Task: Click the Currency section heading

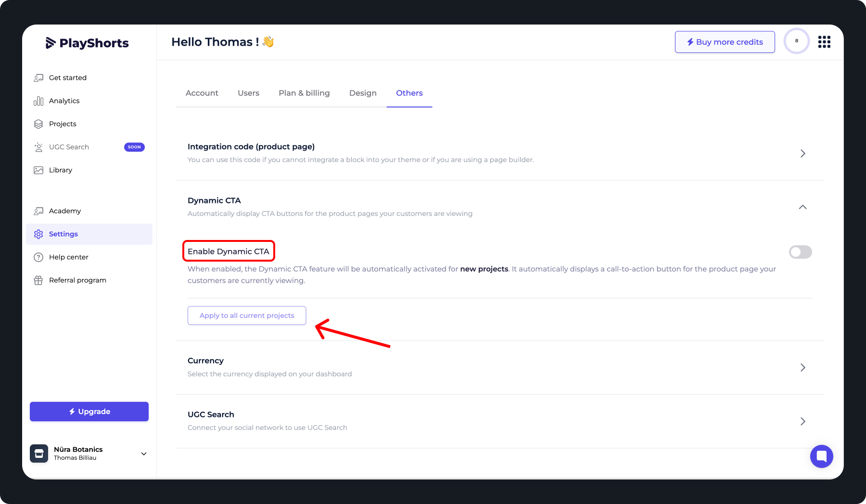Action: 205,361
